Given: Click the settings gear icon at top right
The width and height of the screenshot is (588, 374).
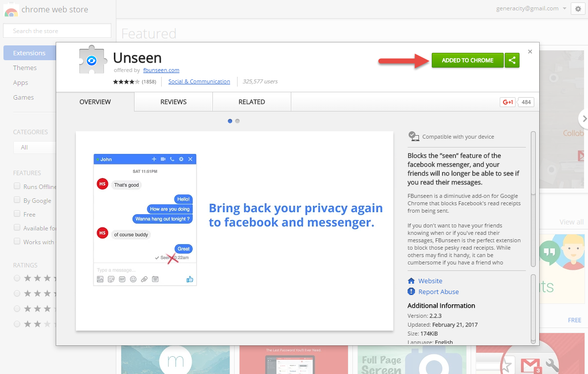Looking at the screenshot, I should pyautogui.click(x=577, y=8).
